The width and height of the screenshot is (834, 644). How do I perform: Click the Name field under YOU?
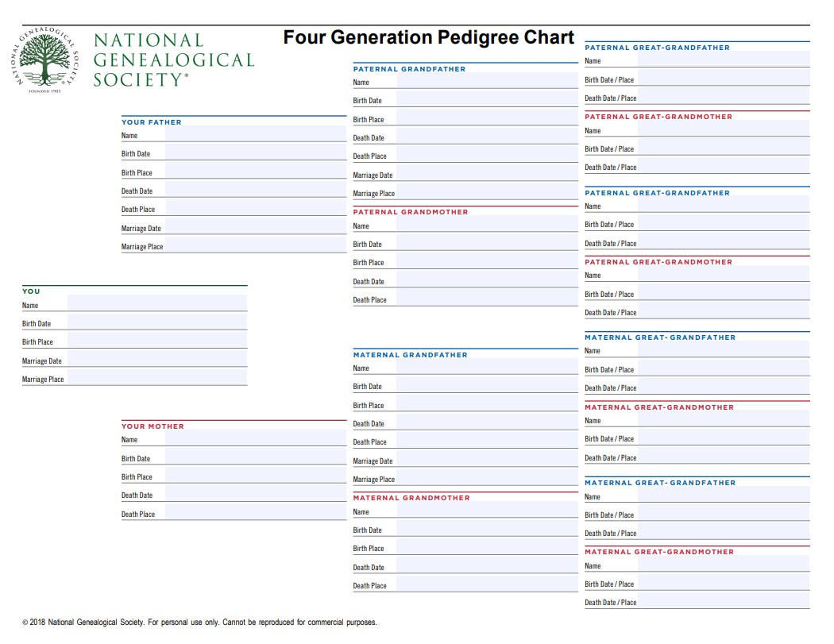tap(157, 303)
